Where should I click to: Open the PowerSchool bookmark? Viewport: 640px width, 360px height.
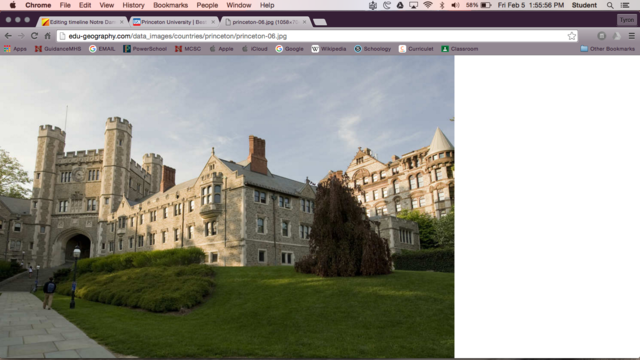pyautogui.click(x=145, y=49)
